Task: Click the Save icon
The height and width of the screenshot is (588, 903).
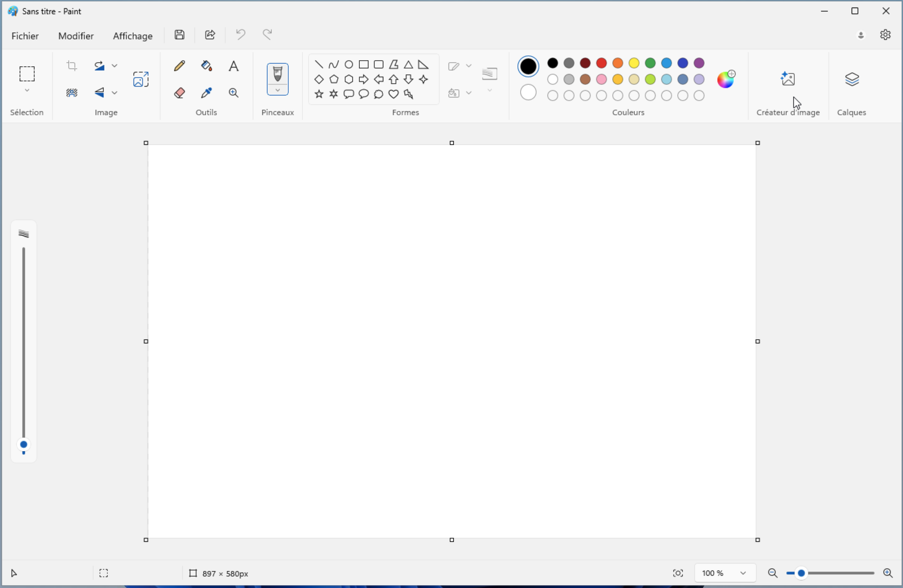Action: pos(179,34)
